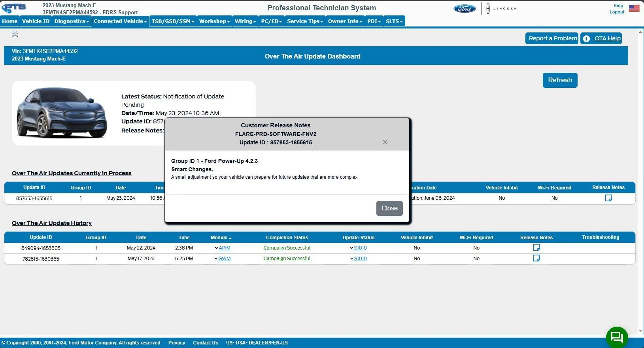Image resolution: width=644 pixels, height=348 pixels.
Task: Click the Help link
Action: [x=618, y=6]
